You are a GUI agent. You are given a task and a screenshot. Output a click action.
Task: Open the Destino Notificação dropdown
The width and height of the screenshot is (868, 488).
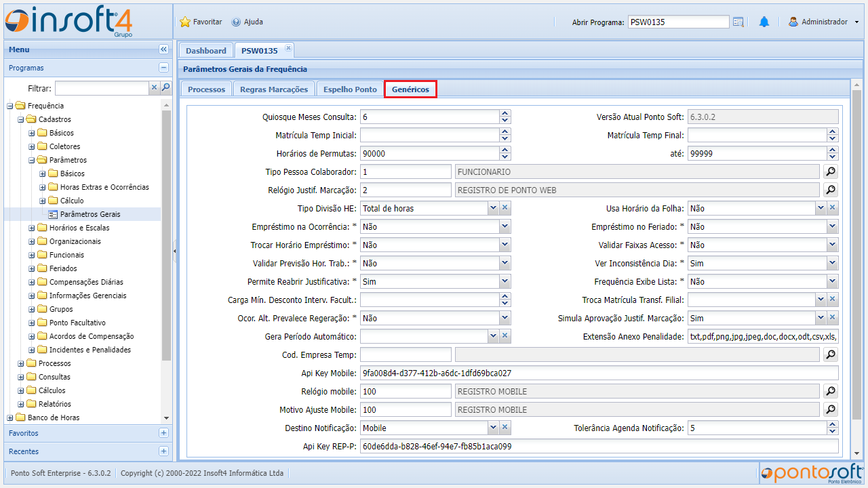[x=493, y=428]
